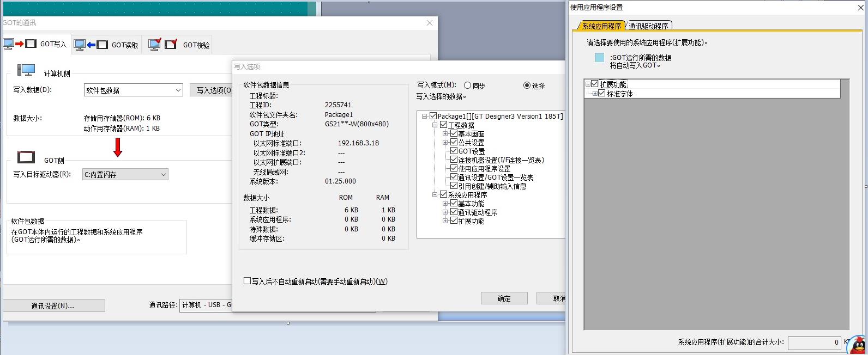Expand the 基本画面 tree node
868x355 pixels.
pos(445,134)
